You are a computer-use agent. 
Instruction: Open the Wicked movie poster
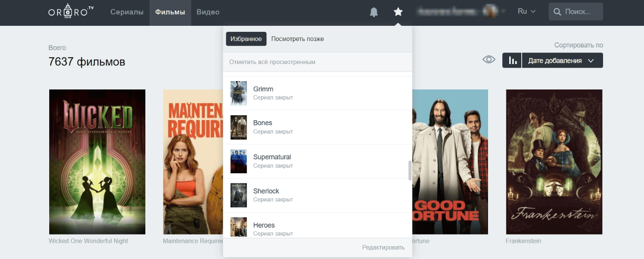point(97,162)
